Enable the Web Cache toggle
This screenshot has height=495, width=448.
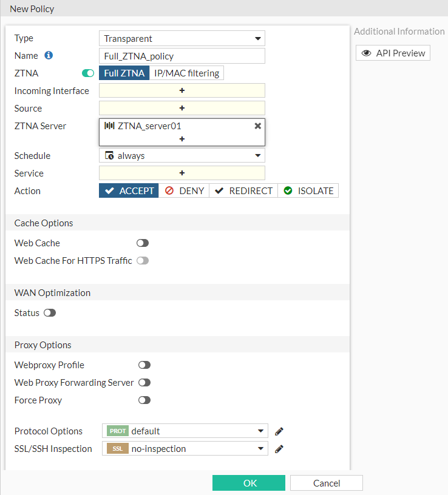click(x=143, y=243)
